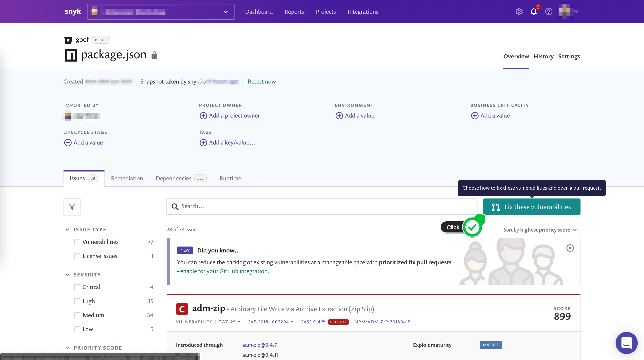Open Projects in top navigation

coord(326,11)
